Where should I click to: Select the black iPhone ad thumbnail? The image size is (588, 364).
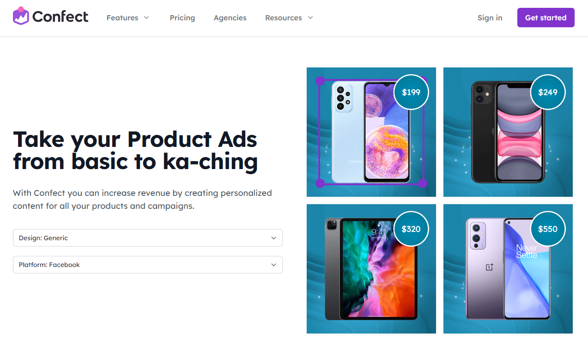508,132
